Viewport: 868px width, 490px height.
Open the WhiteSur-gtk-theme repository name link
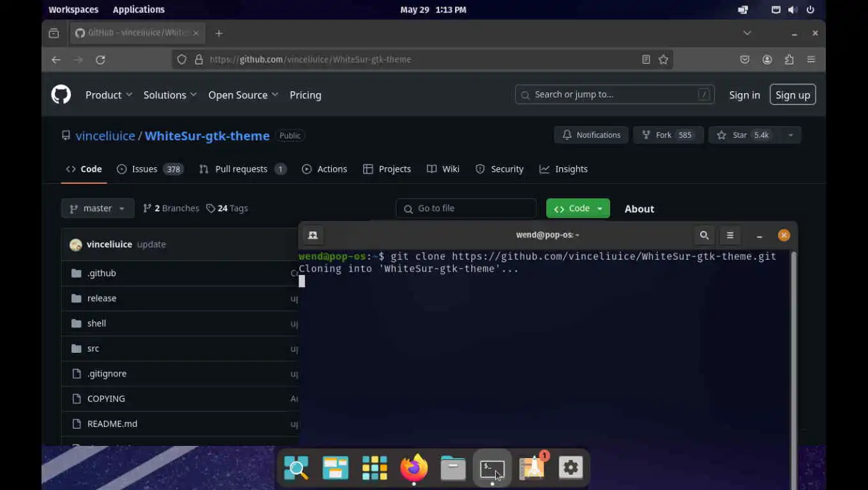point(207,136)
